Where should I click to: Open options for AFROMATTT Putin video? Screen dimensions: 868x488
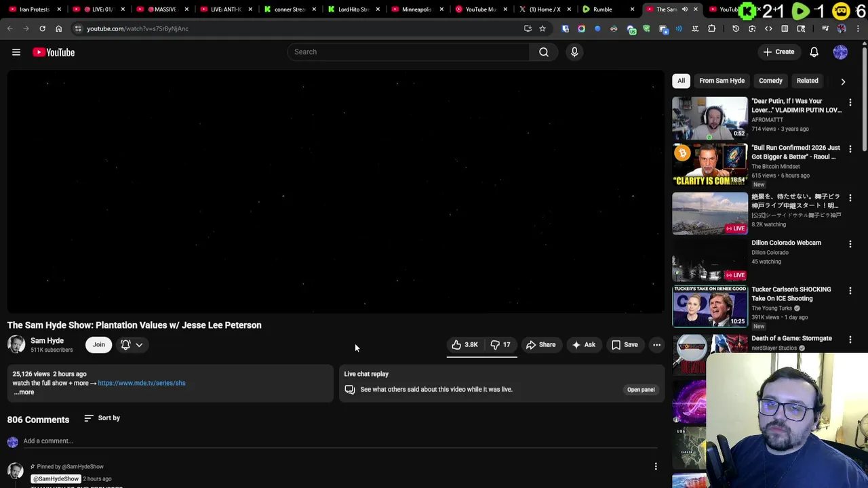pos(850,102)
